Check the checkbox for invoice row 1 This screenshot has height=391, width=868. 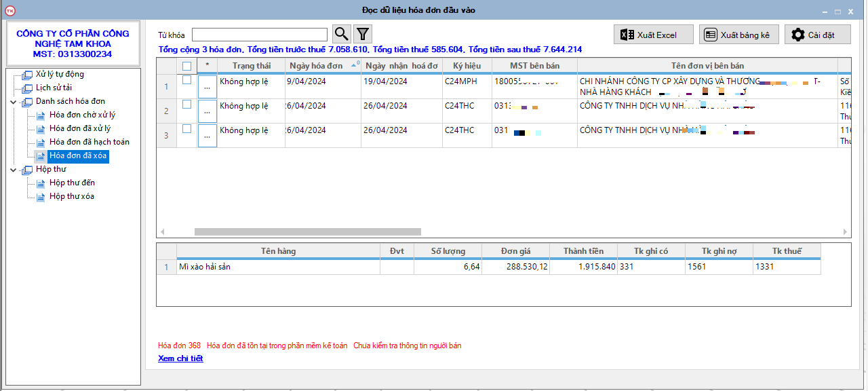[x=187, y=80]
